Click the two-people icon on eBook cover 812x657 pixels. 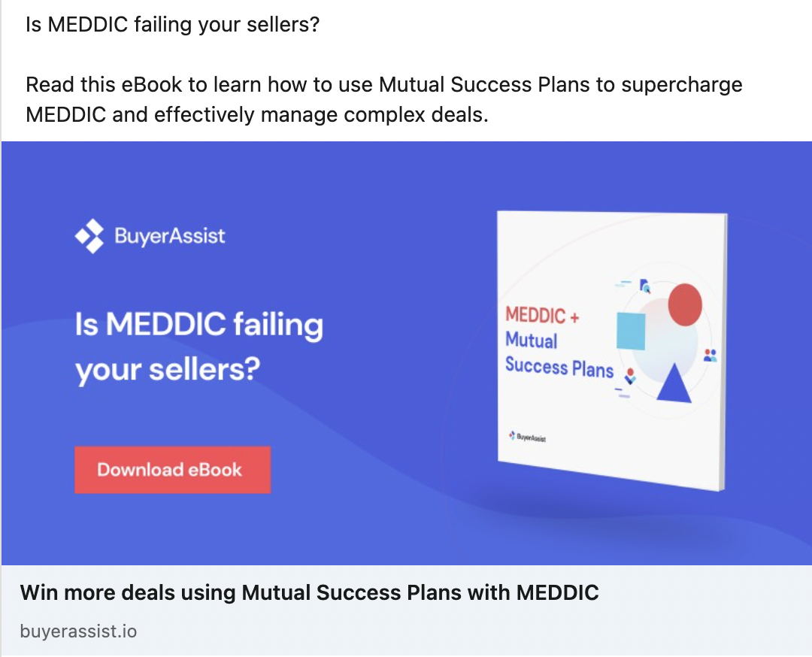pyautogui.click(x=710, y=355)
